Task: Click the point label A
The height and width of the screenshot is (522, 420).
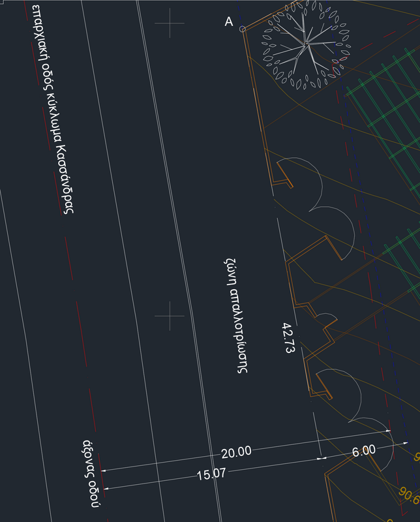Action: click(x=228, y=22)
